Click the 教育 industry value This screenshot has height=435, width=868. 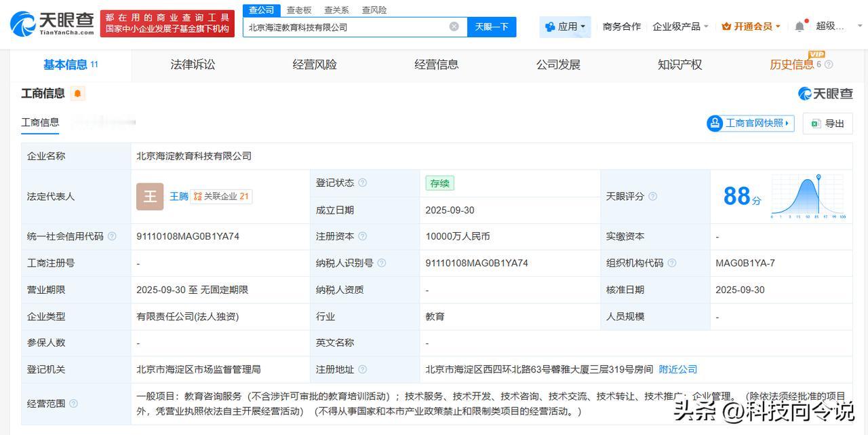[435, 316]
